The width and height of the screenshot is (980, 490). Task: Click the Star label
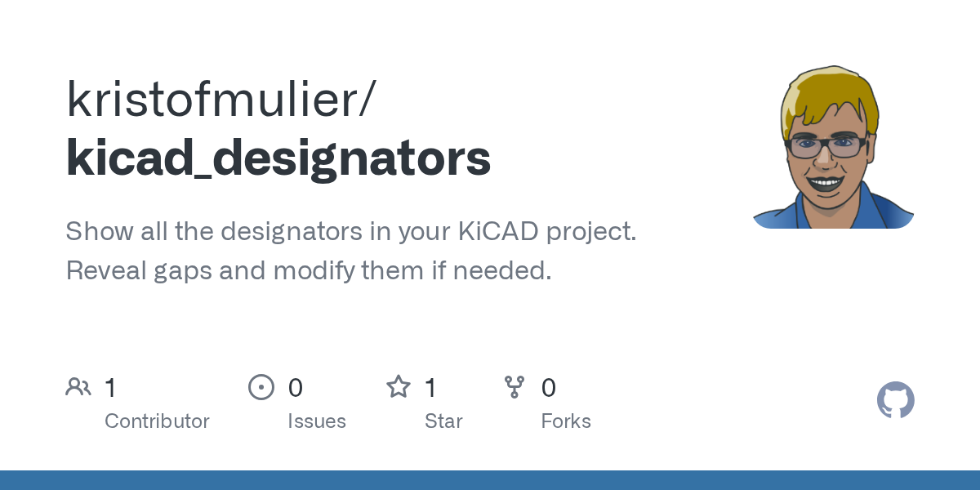443,421
